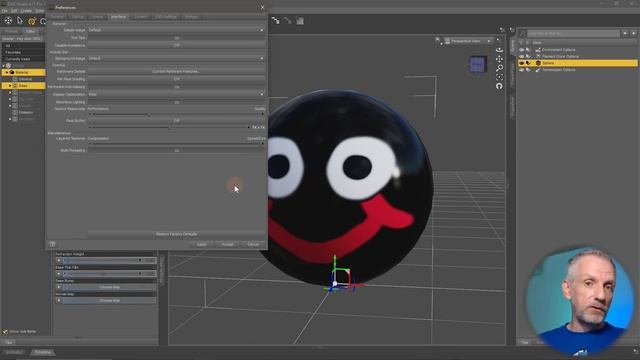Viewport: 640px width, 360px height.
Task: Adjust the Refraction Weight slider
Action: tap(102, 260)
